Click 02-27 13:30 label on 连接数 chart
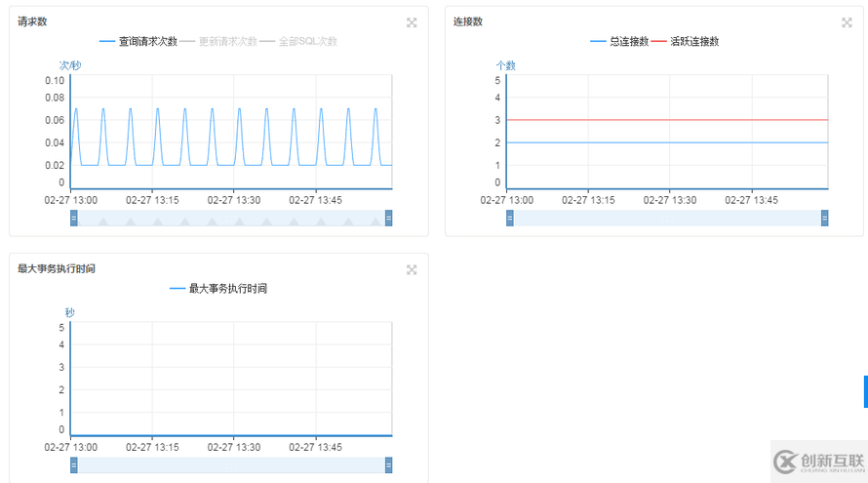 pos(670,200)
